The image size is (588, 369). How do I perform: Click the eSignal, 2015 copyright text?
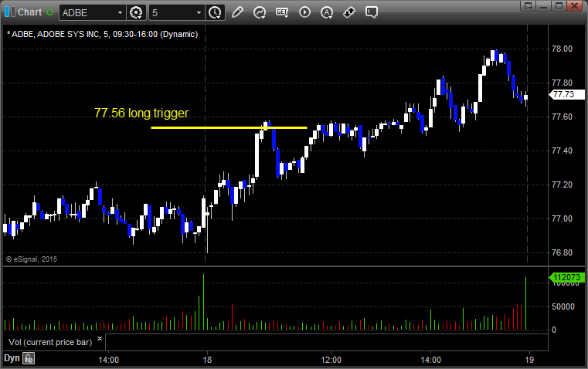pos(32,259)
